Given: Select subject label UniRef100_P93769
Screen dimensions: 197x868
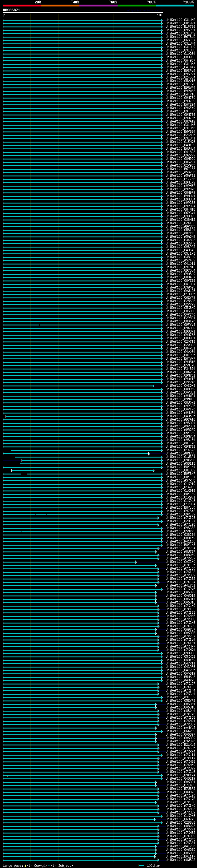Looking at the screenshot, I should click(180, 101).
